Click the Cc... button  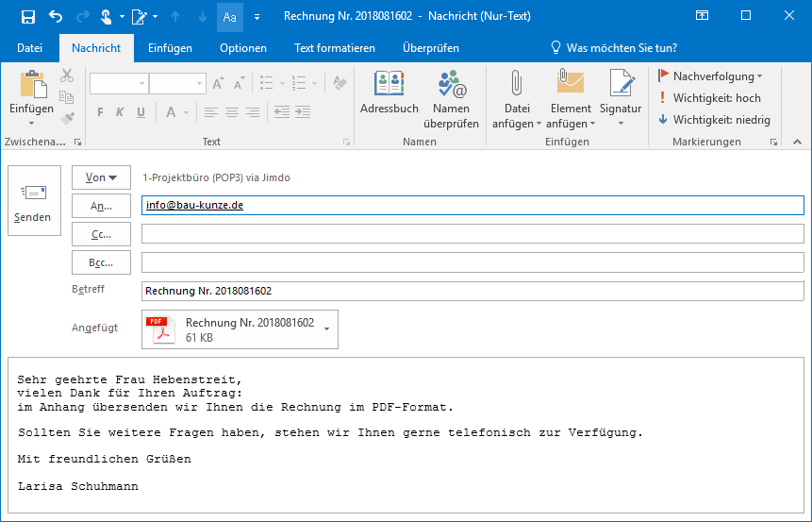[x=101, y=234]
